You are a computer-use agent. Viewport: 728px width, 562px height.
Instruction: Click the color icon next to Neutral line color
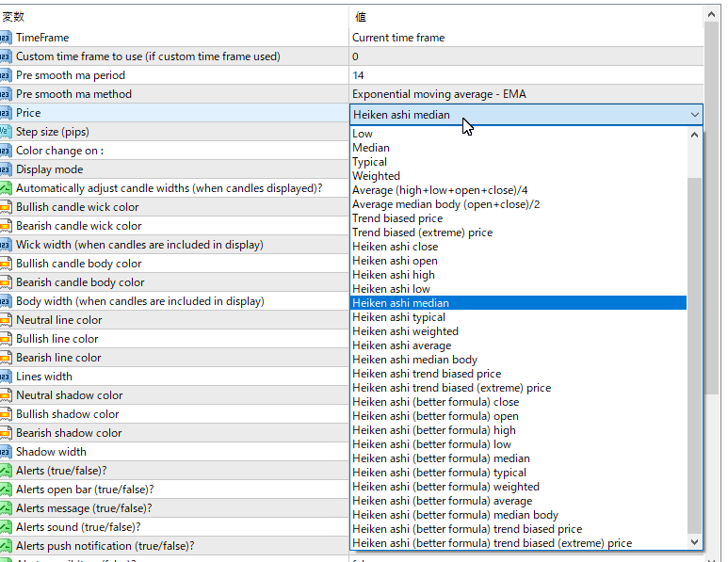click(x=6, y=320)
